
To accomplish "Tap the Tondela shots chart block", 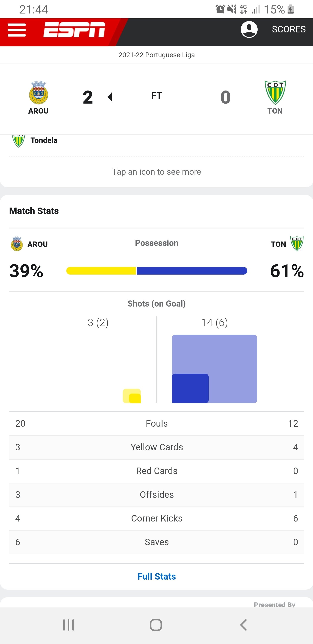I will click(x=214, y=369).
